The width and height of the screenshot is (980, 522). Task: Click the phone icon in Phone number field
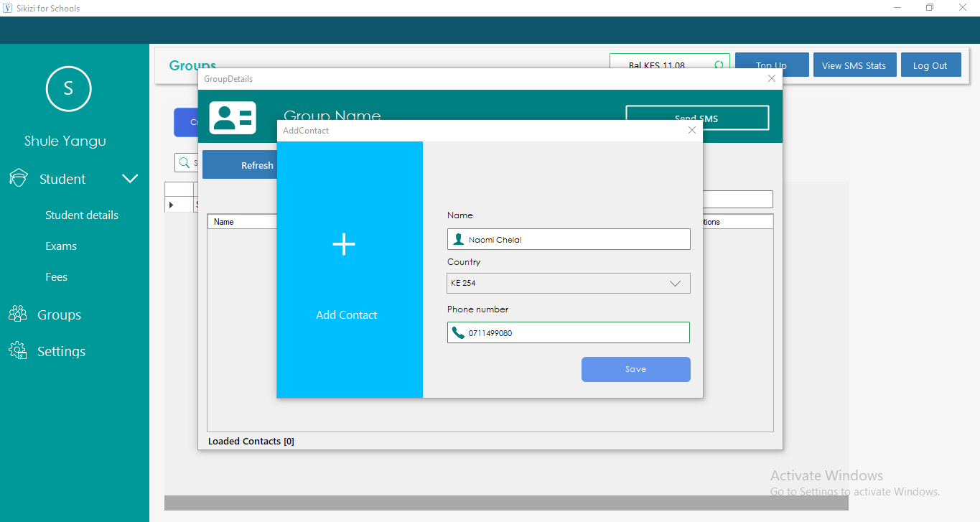click(x=458, y=332)
